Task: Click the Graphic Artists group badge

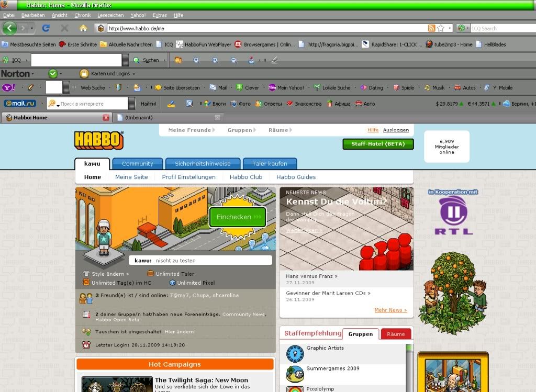Action: [x=295, y=354]
